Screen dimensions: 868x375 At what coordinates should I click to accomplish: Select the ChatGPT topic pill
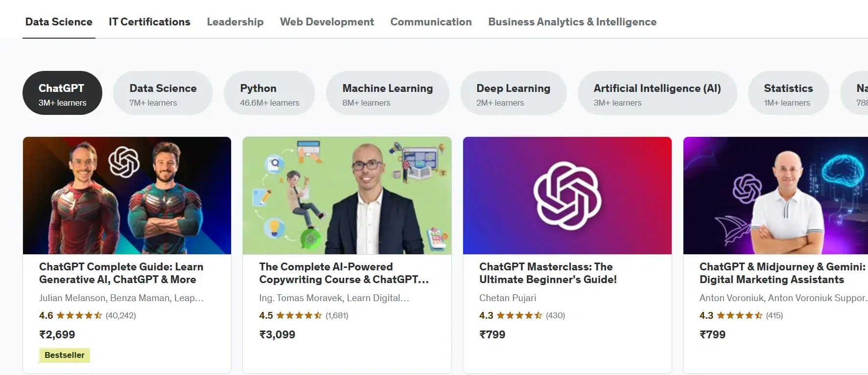[62, 93]
